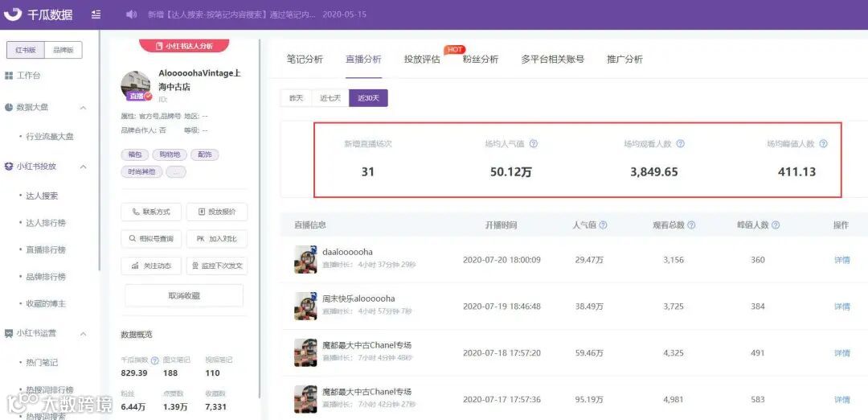Open the 粉丝分析 tab
This screenshot has height=420, width=868.
point(481,60)
